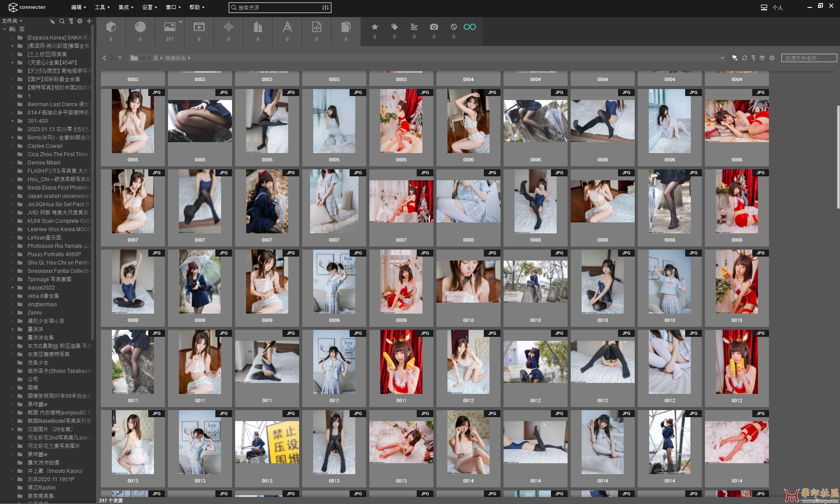Open the 文件夹 panel dropdown
The height and width of the screenshot is (504, 840).
click(x=12, y=21)
